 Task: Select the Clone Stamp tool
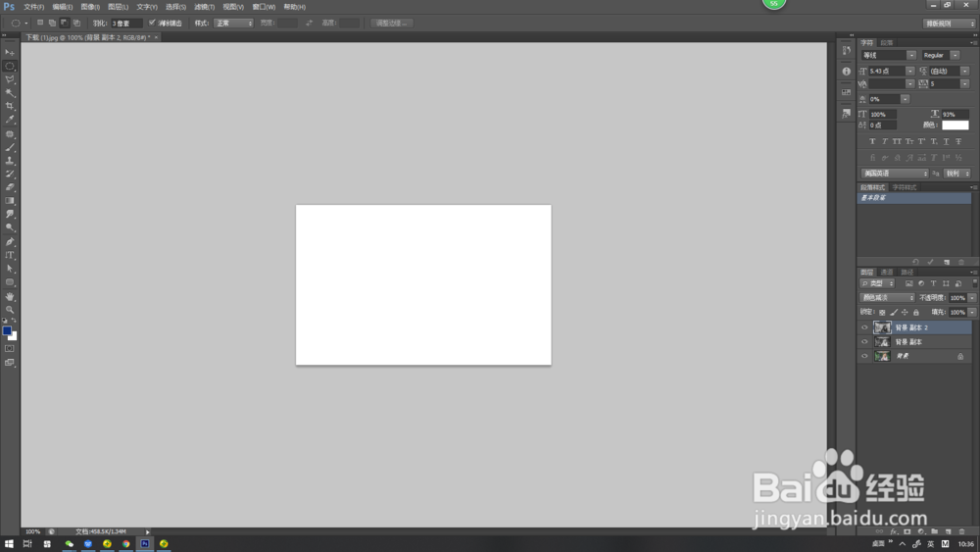coord(10,161)
